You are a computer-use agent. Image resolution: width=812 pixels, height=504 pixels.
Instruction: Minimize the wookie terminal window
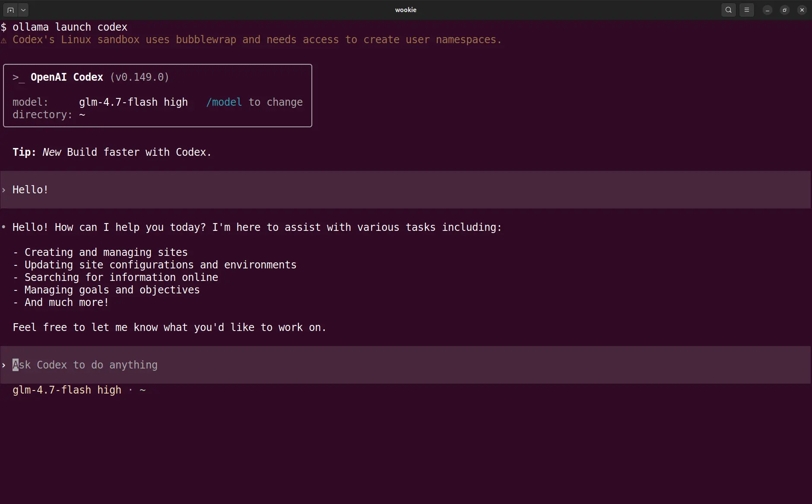[x=768, y=10]
